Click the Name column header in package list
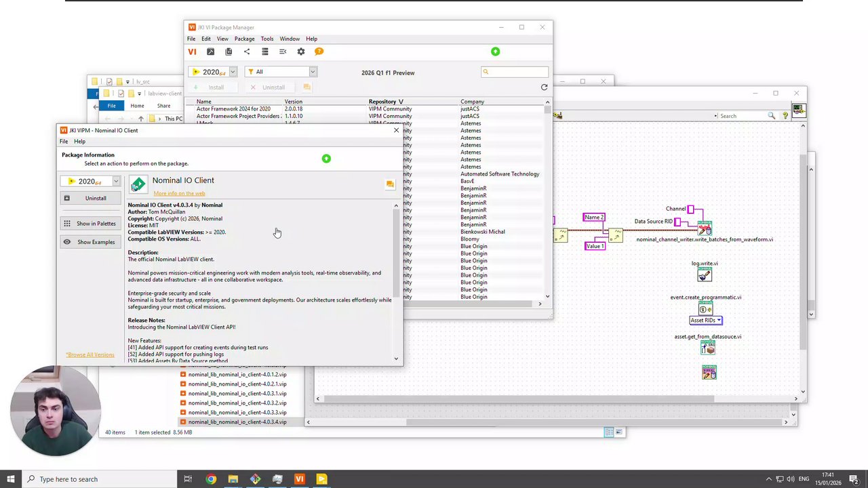868x488 pixels. (x=203, y=102)
